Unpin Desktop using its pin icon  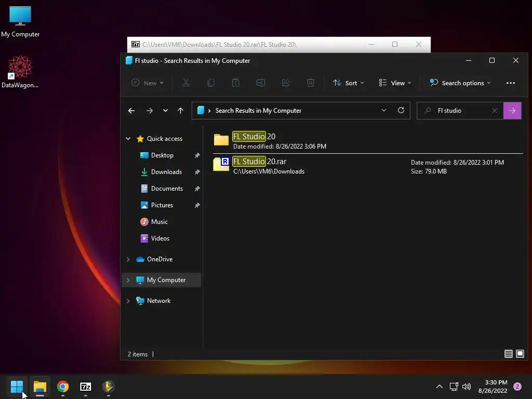click(x=197, y=155)
